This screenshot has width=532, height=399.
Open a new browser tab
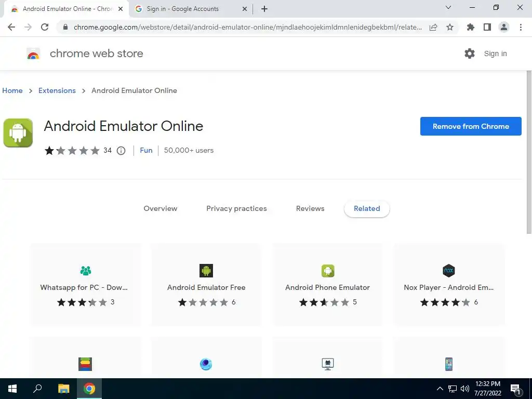(264, 9)
